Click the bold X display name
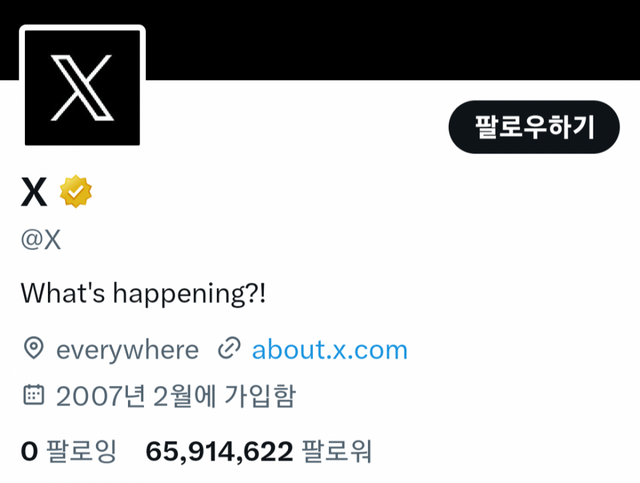Image resolution: width=640 pixels, height=483 pixels. coord(34,191)
